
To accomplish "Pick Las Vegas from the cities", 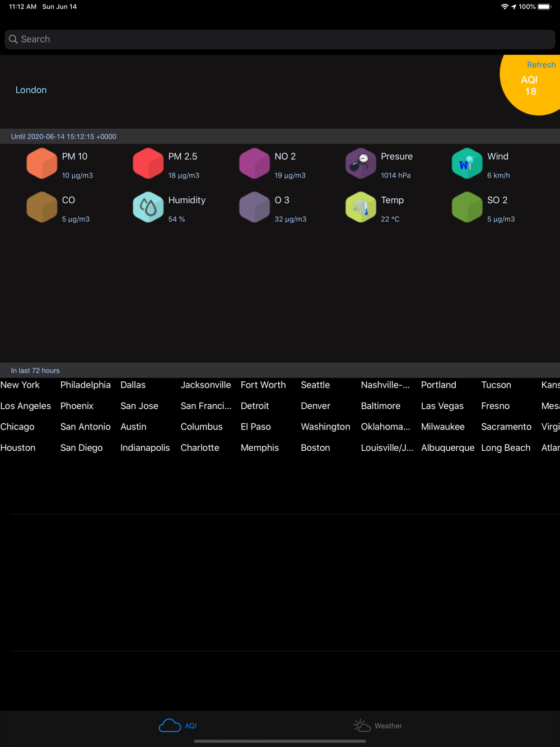I will point(442,406).
